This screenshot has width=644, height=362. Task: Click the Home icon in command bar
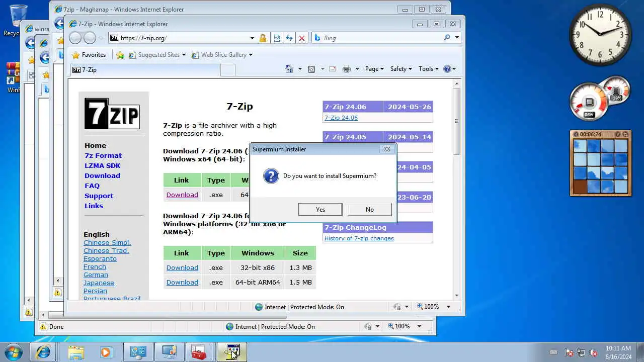point(289,69)
